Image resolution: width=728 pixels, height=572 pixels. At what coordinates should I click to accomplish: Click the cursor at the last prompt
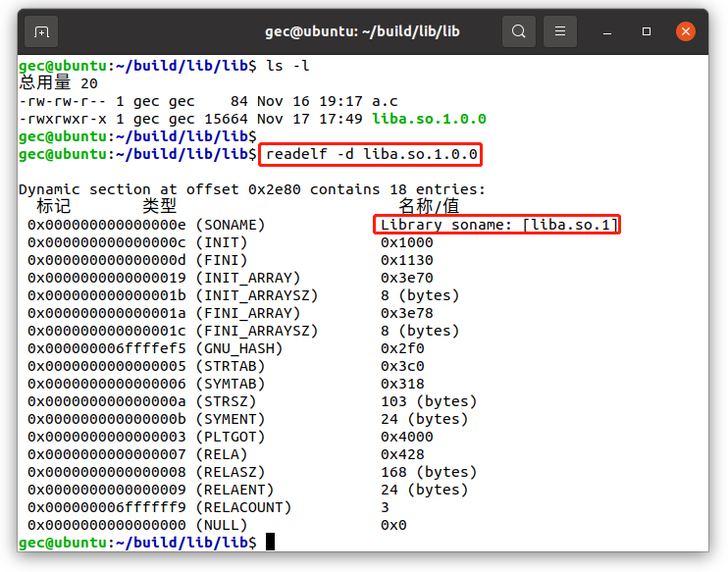coord(270,542)
